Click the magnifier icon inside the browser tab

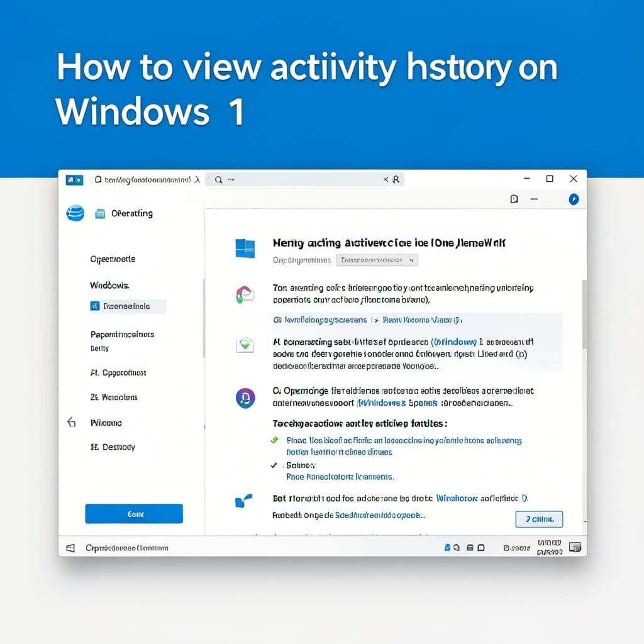coord(98,179)
